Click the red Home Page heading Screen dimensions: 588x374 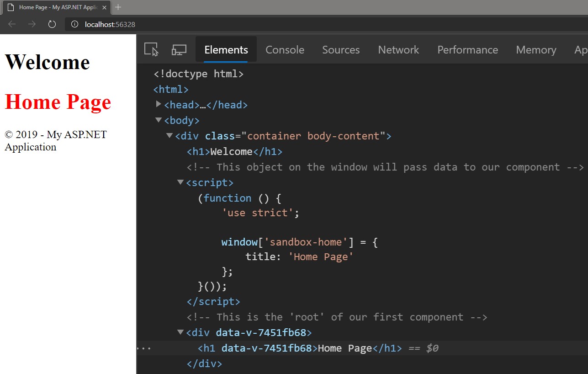click(58, 102)
